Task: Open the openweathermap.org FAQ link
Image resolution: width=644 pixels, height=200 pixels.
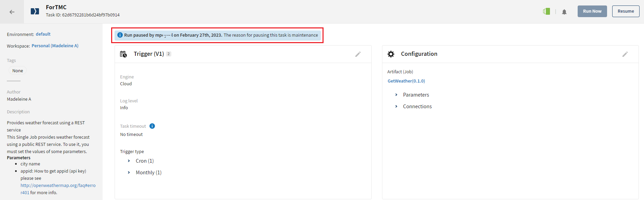Action: point(58,186)
